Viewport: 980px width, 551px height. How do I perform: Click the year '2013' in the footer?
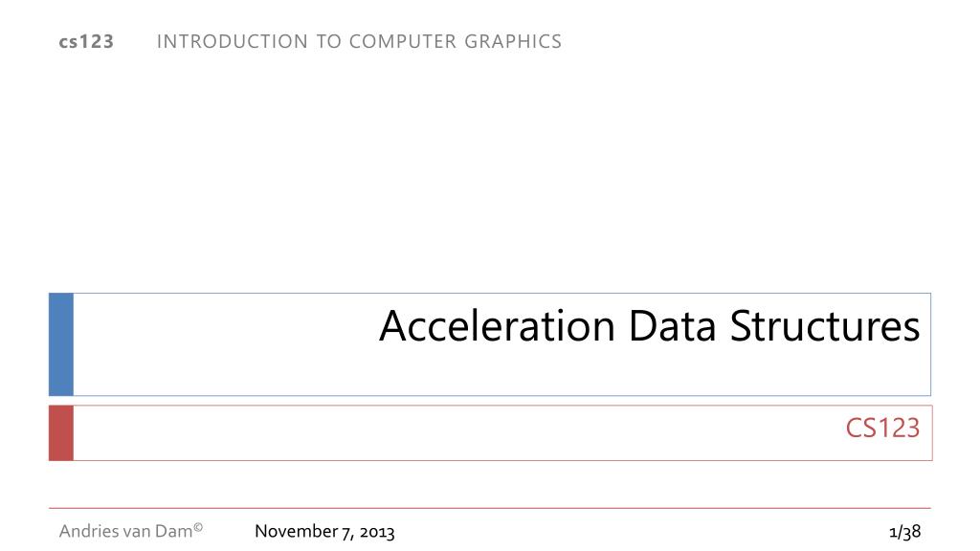[377, 532]
